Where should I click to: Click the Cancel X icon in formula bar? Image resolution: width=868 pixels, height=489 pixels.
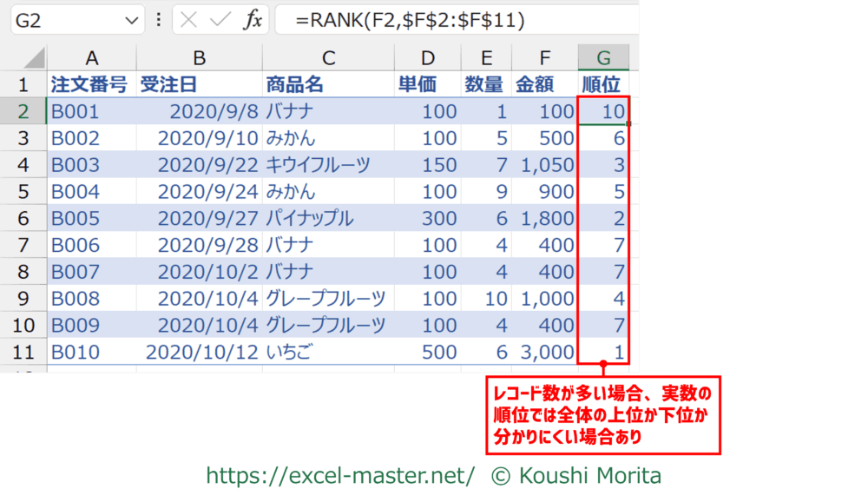pos(188,21)
